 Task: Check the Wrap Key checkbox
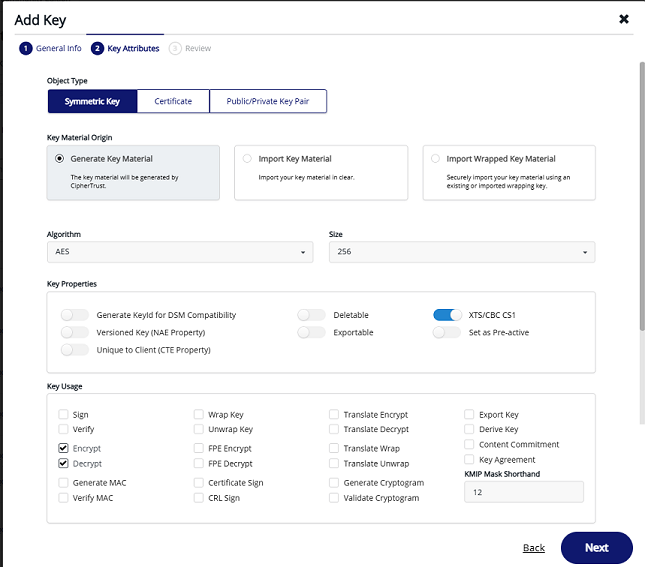(x=199, y=414)
